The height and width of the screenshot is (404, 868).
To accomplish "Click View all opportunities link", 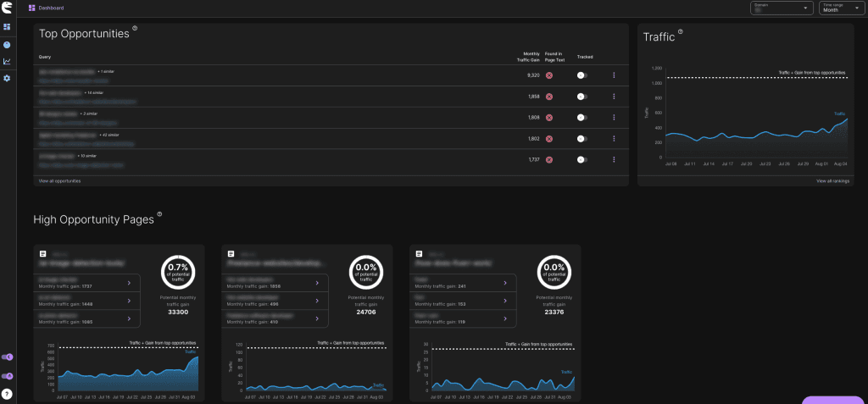I will pos(59,181).
